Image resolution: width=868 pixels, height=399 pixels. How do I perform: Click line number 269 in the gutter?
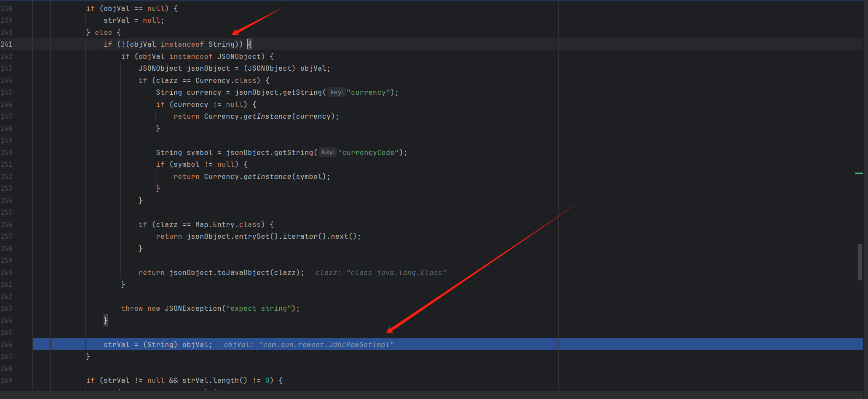[x=7, y=380]
